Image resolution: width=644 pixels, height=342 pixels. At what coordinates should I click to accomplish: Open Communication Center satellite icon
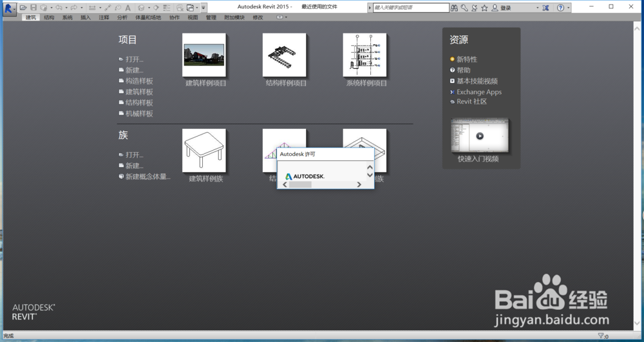[475, 7]
